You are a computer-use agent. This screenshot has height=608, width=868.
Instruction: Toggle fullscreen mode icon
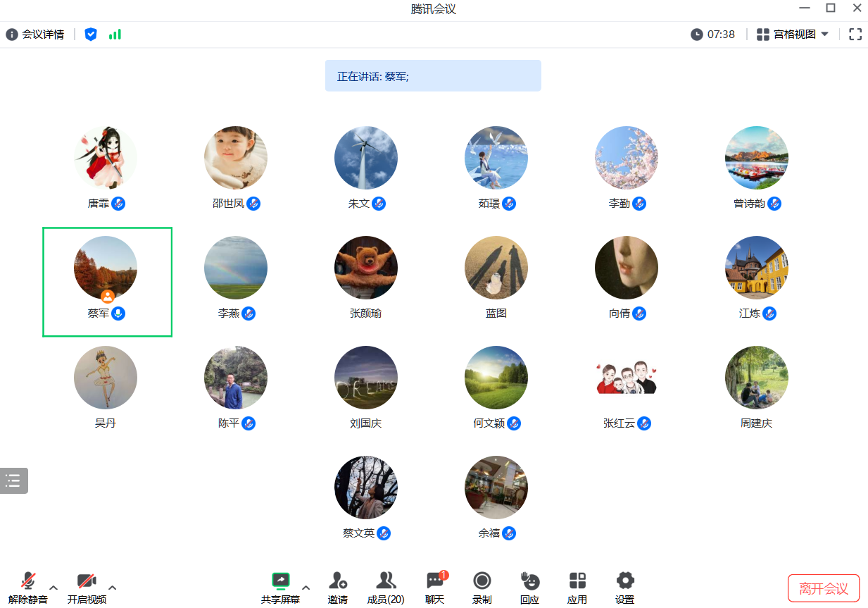click(x=855, y=34)
